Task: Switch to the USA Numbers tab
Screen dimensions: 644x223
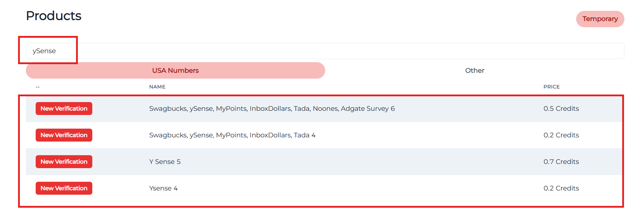Action: pos(175,70)
